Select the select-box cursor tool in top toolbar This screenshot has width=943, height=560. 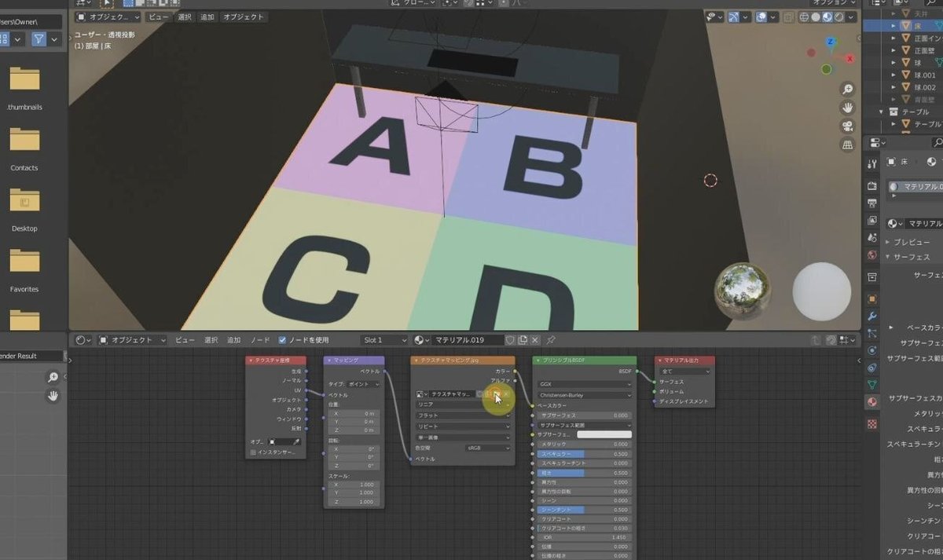click(x=107, y=3)
